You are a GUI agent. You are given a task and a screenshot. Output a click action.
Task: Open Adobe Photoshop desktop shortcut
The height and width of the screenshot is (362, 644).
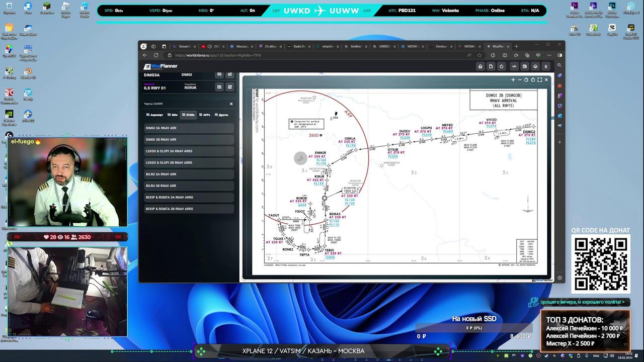(612, 9)
